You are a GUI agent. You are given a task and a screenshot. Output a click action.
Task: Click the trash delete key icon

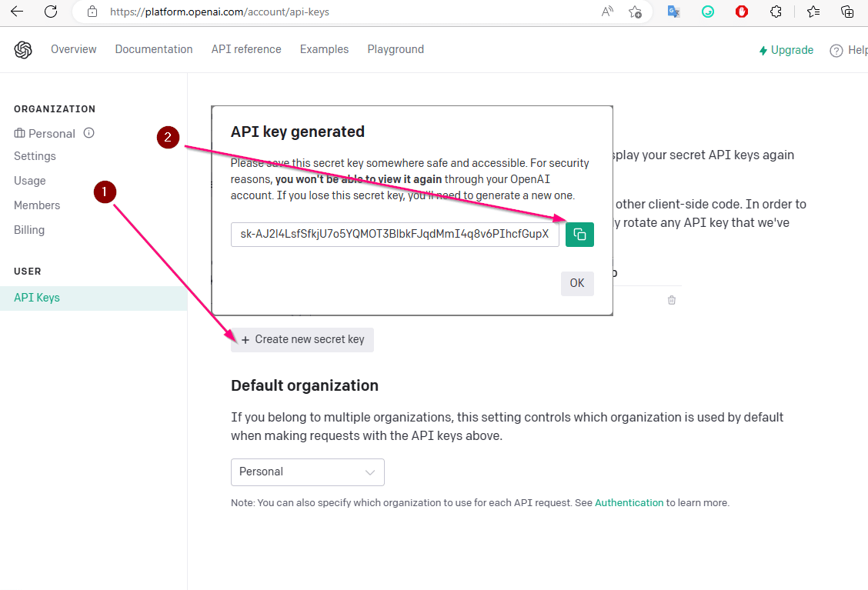[672, 300]
